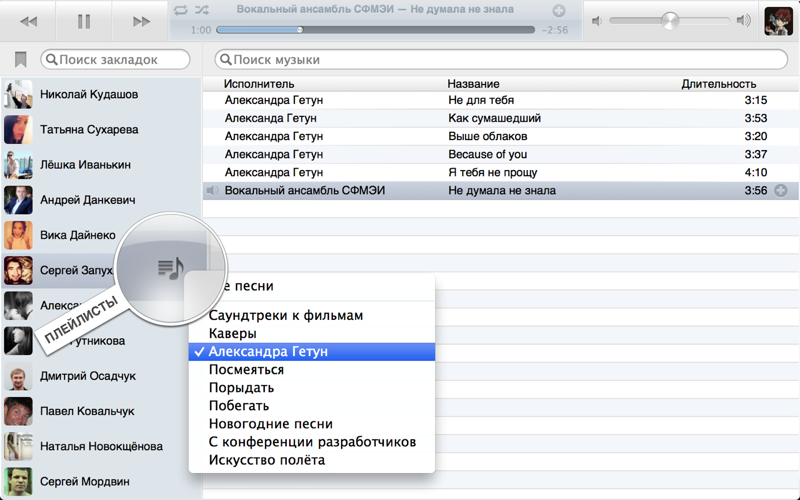Choose playlist Побегать
800x500 pixels.
(x=312, y=406)
